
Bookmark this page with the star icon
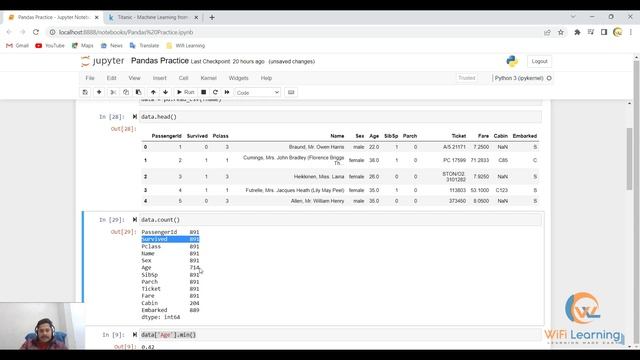pos(561,32)
